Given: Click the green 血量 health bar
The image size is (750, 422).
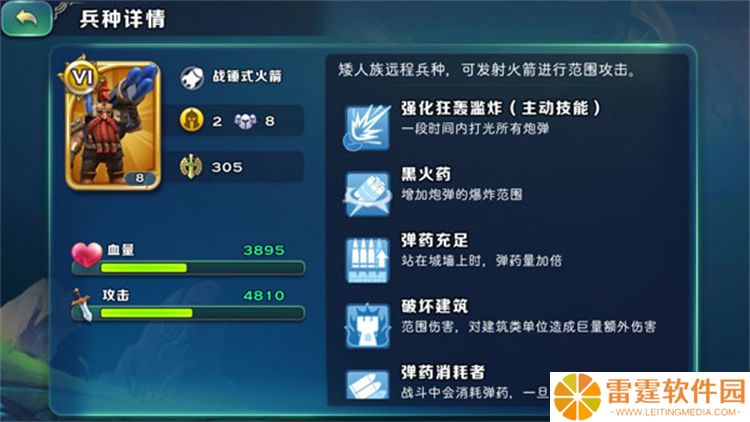Looking at the screenshot, I should [188, 268].
